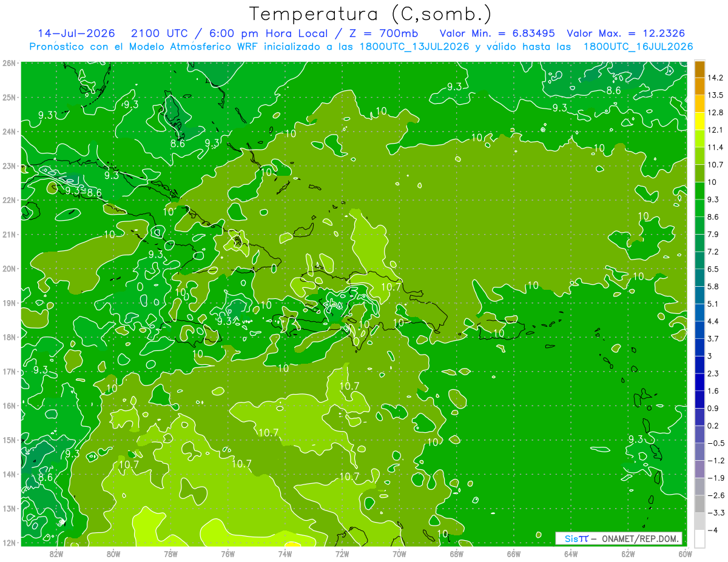This screenshot has width=728, height=562.
Task: Click the '80W' longitude axis label
Action: (113, 554)
